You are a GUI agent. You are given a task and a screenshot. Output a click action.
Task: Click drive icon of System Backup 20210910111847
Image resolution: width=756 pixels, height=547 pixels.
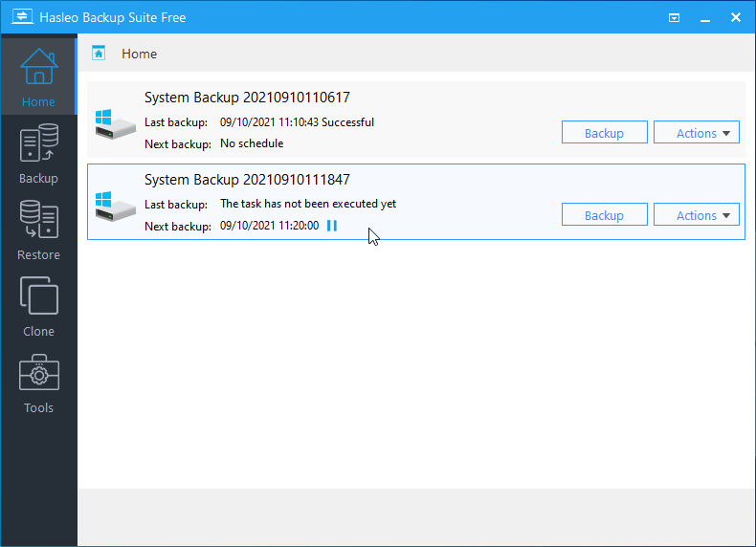pyautogui.click(x=115, y=205)
